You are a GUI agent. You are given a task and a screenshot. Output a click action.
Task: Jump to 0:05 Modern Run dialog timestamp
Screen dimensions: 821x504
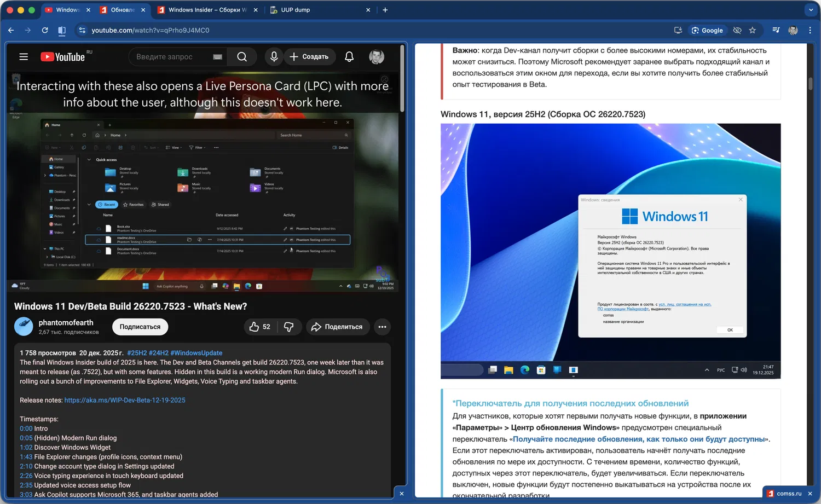pos(26,438)
